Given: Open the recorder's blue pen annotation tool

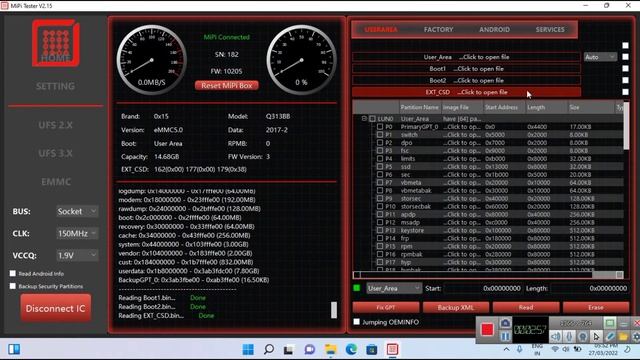Looking at the screenshot, I should click(610, 337).
